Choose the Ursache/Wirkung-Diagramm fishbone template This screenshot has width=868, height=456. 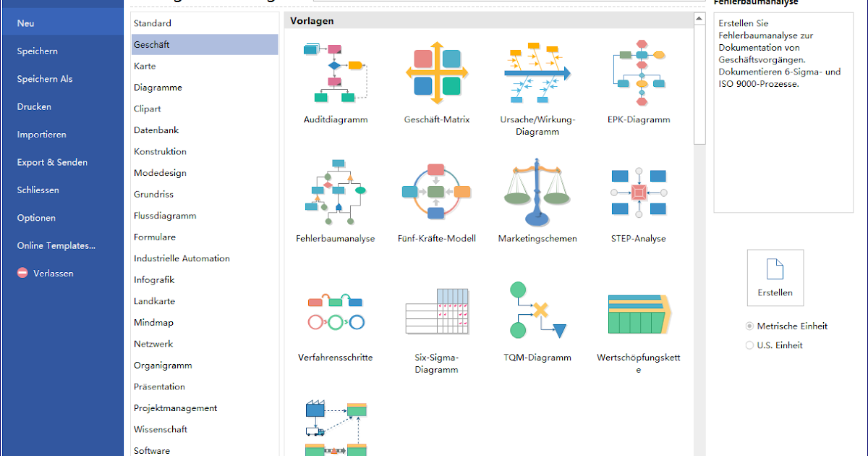[x=537, y=73]
